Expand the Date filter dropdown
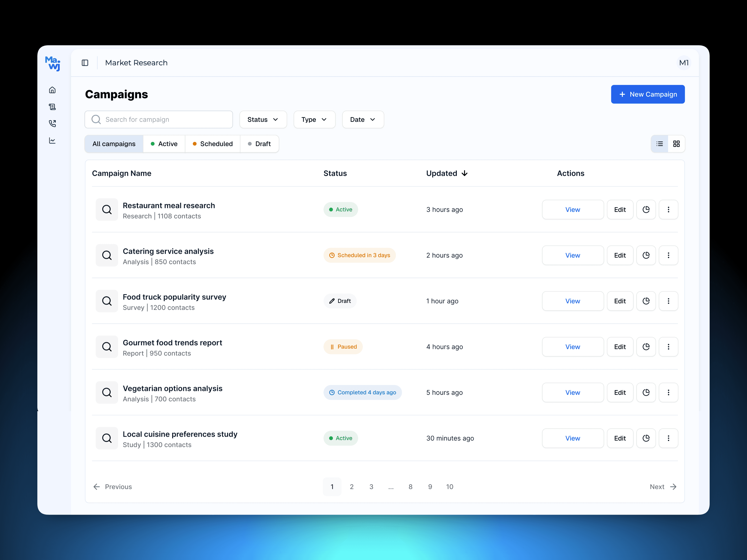The image size is (747, 560). (x=363, y=120)
